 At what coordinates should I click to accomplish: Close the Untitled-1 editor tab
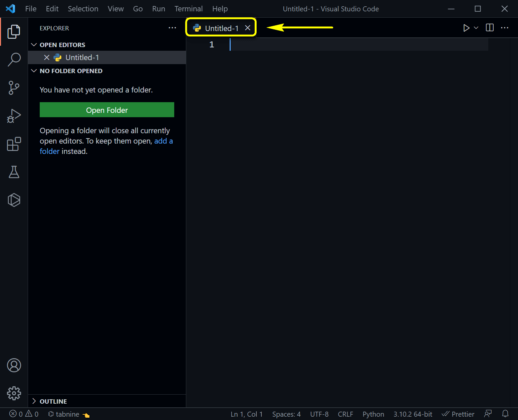coord(248,28)
